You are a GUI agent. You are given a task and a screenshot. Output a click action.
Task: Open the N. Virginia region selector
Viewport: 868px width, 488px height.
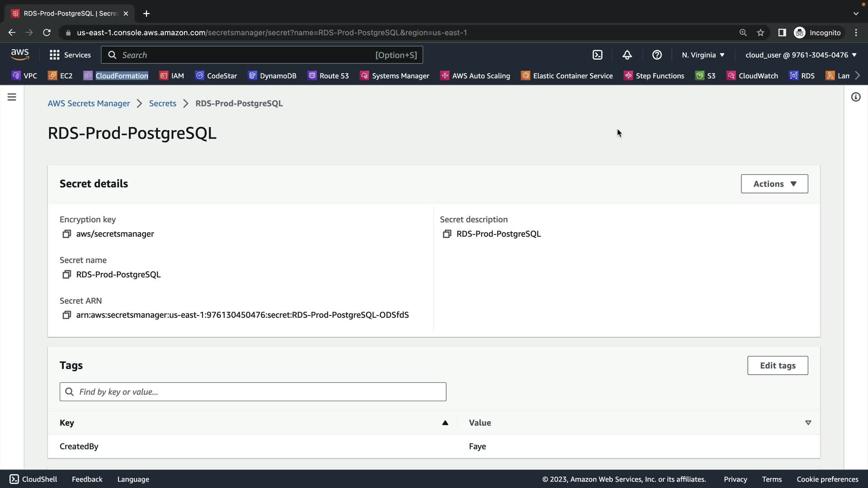coord(703,55)
